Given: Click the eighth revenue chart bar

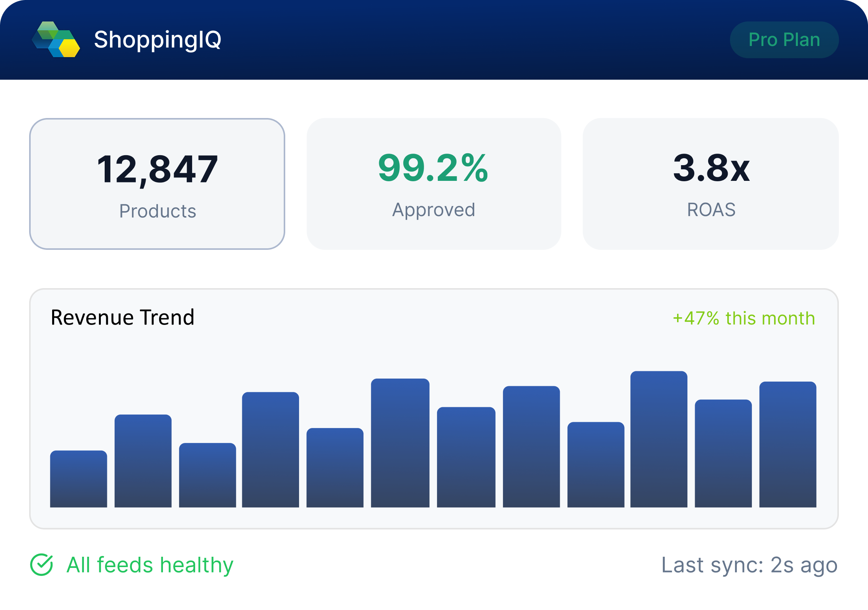Looking at the screenshot, I should (x=531, y=447).
